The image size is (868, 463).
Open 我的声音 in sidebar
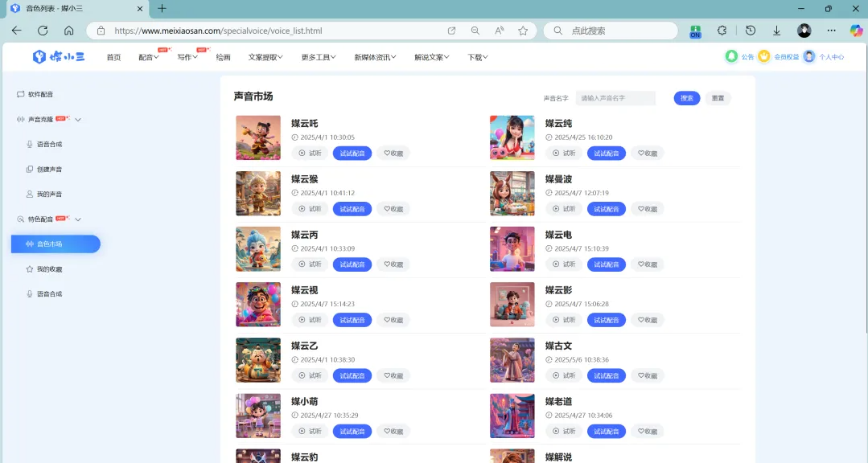coord(44,195)
